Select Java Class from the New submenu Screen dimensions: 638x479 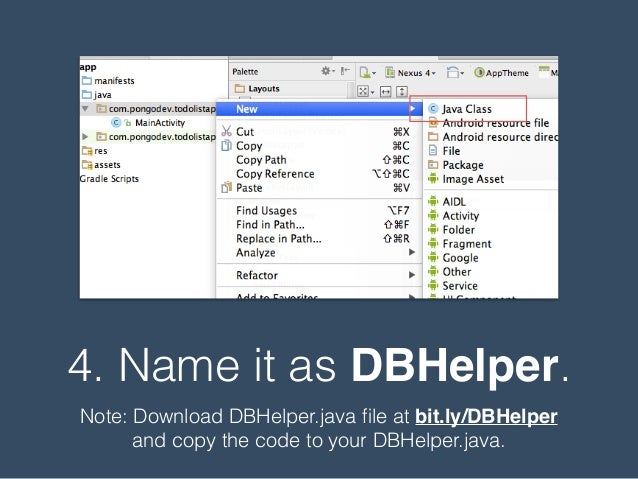[x=467, y=109]
